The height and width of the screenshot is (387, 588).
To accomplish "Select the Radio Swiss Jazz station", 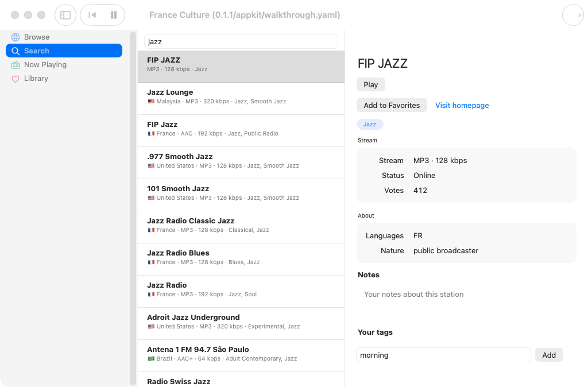I will [x=241, y=380].
